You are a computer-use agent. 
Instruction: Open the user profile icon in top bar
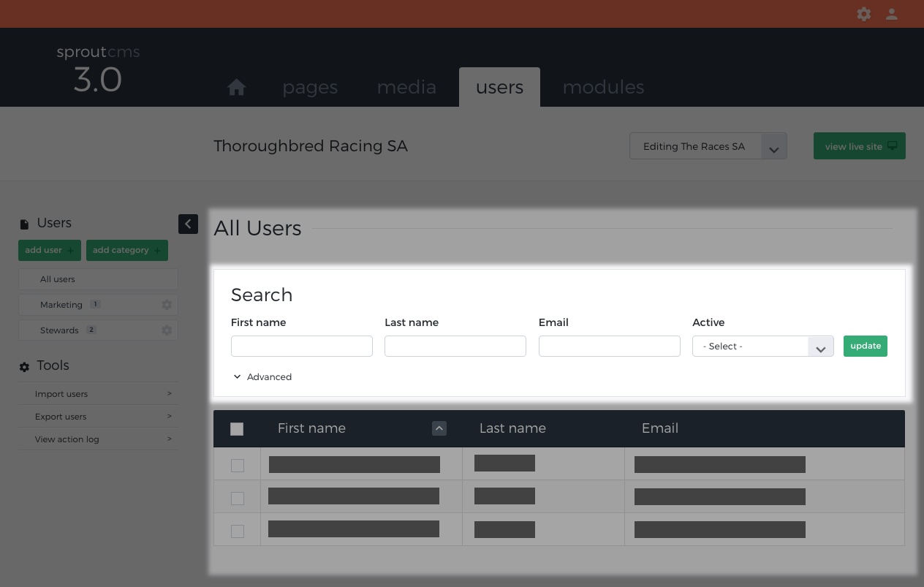click(892, 14)
